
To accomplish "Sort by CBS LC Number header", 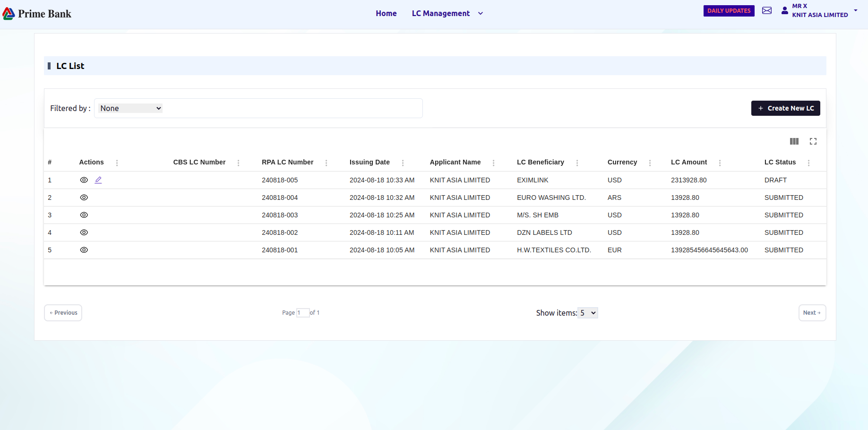I will click(199, 162).
